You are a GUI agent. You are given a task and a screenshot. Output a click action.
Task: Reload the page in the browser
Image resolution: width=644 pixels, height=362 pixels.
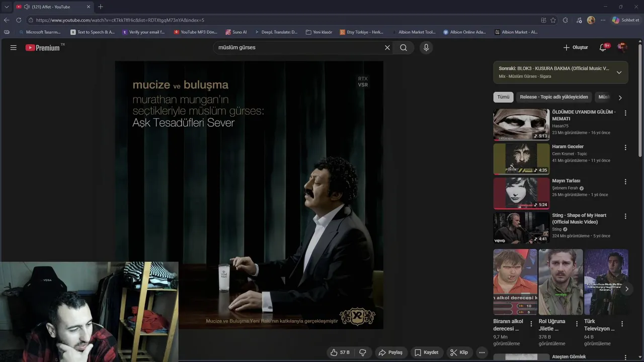click(19, 20)
